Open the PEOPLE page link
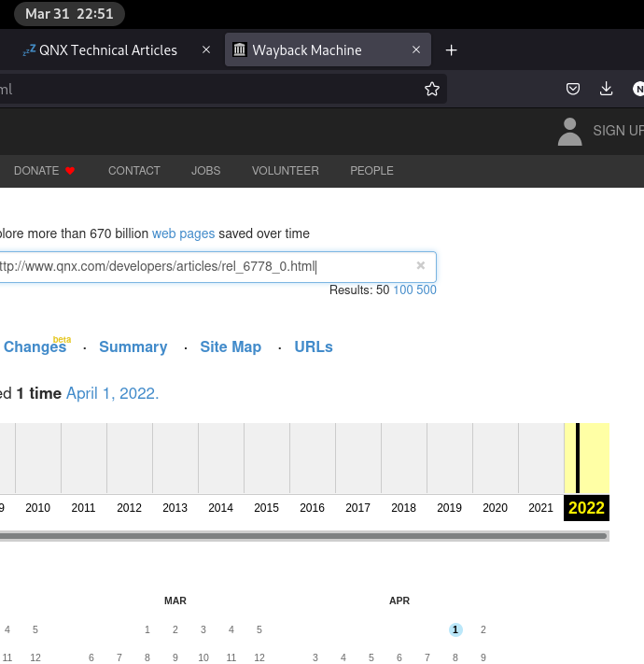The width and height of the screenshot is (644, 664). pos(371,171)
